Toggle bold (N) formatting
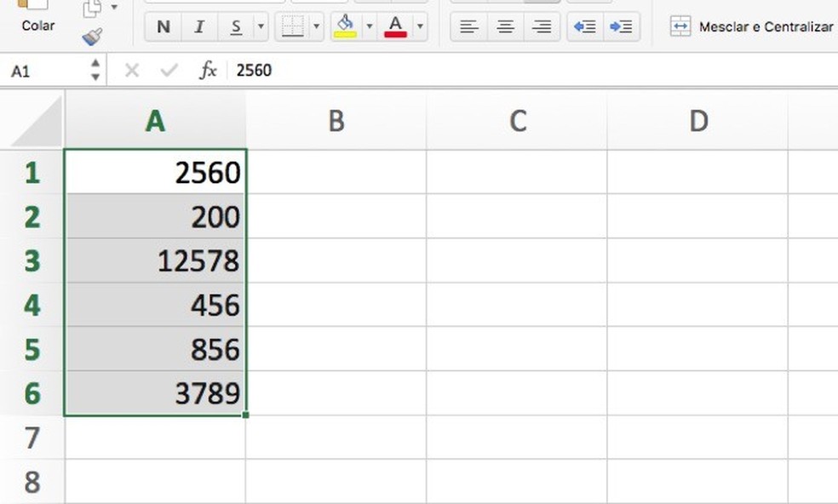This screenshot has height=504, width=838. pos(164,26)
